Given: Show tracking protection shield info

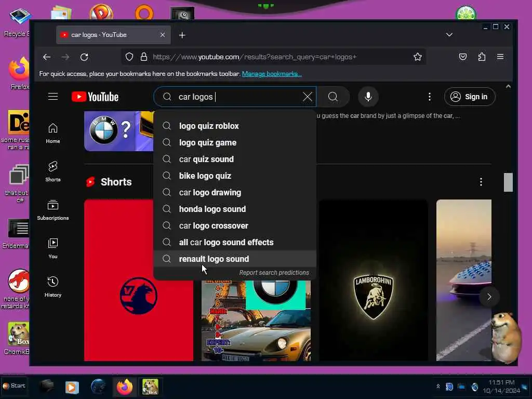Looking at the screenshot, I should tap(129, 57).
